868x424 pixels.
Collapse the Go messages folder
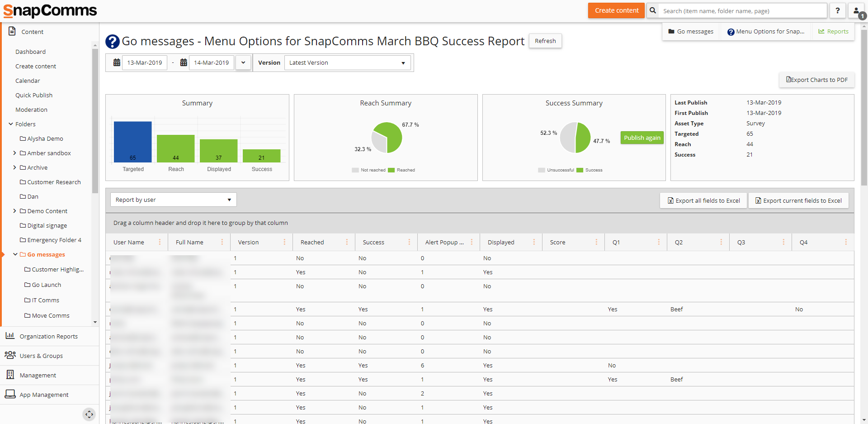click(15, 254)
